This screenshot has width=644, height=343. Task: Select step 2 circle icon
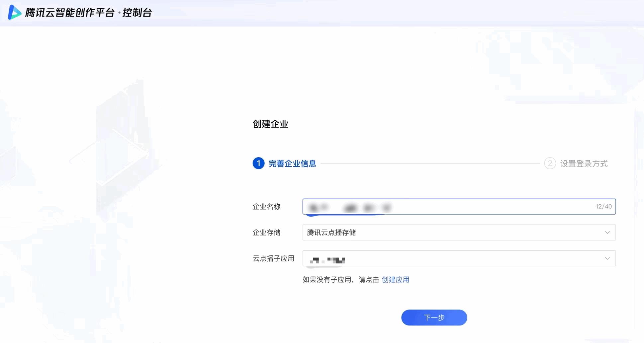(550, 163)
